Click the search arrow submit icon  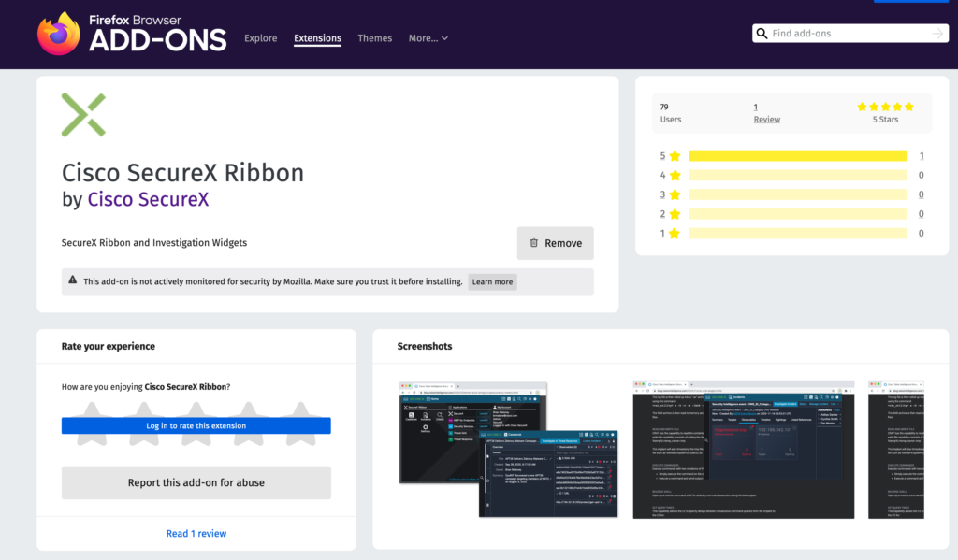tap(937, 34)
